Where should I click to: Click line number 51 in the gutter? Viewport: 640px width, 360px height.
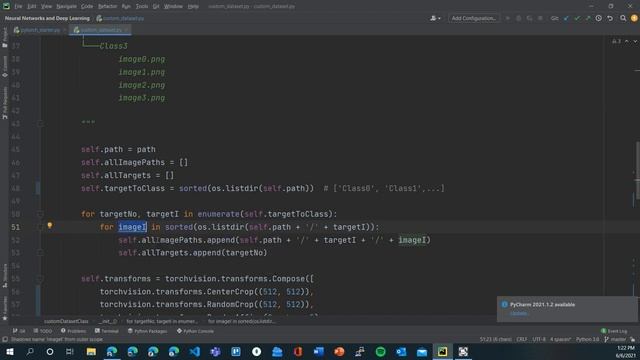pyautogui.click(x=16, y=227)
